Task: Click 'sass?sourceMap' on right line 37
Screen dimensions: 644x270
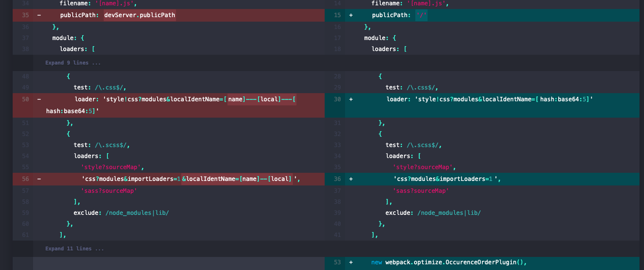Action: [421, 191]
